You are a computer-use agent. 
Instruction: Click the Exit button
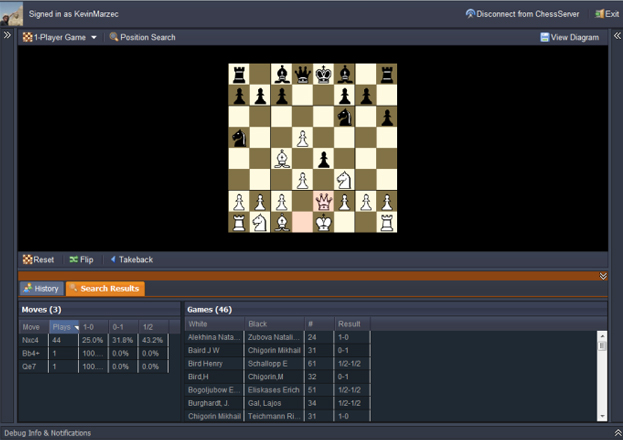click(x=606, y=14)
